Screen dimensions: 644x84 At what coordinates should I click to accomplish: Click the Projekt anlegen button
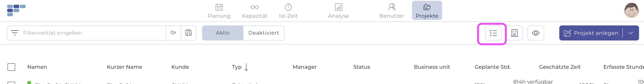point(591,33)
